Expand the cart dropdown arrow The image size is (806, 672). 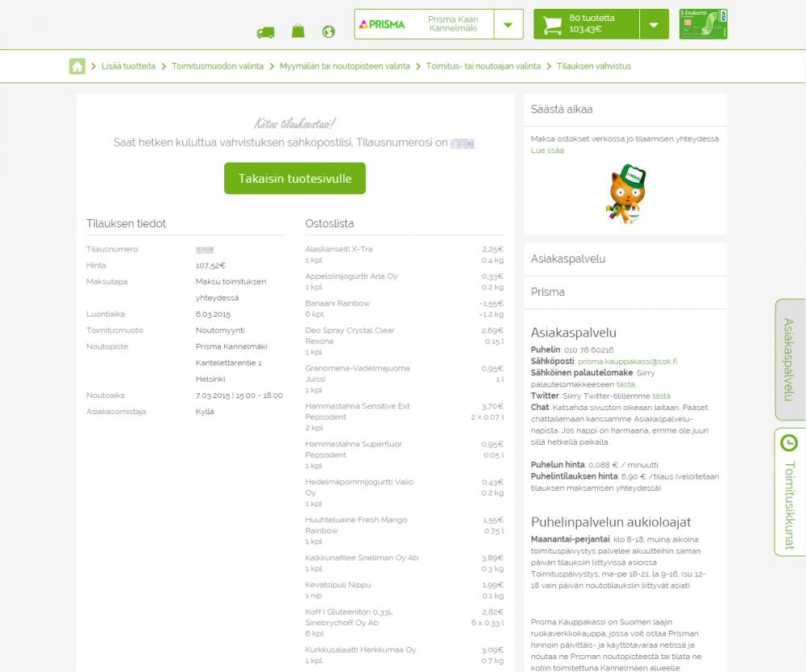(654, 24)
